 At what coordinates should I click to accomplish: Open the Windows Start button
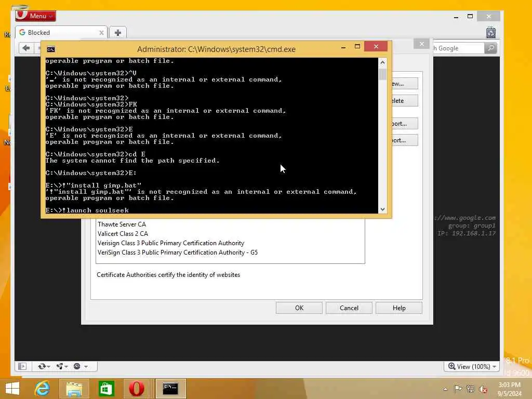(x=12, y=389)
